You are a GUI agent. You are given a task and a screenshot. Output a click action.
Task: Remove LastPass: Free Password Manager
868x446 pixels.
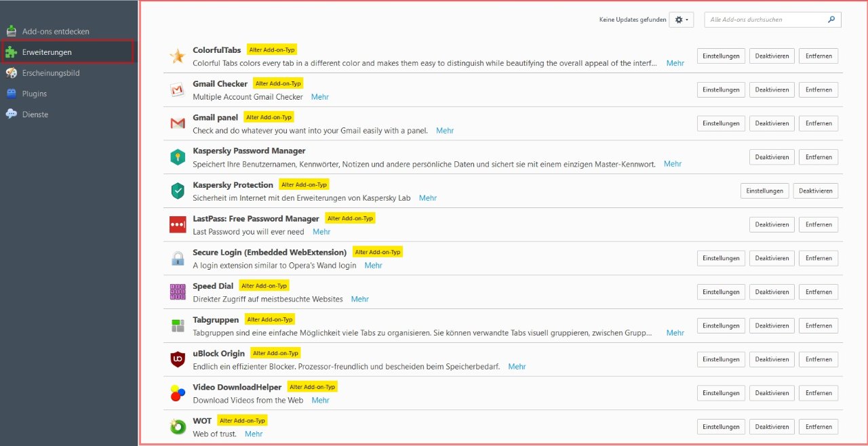(x=818, y=224)
